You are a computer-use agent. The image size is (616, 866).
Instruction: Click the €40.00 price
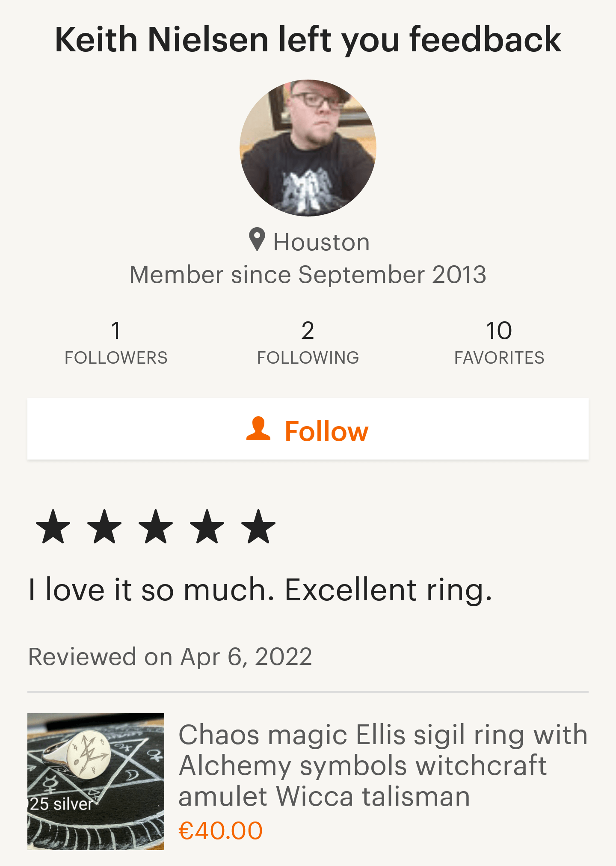(220, 831)
